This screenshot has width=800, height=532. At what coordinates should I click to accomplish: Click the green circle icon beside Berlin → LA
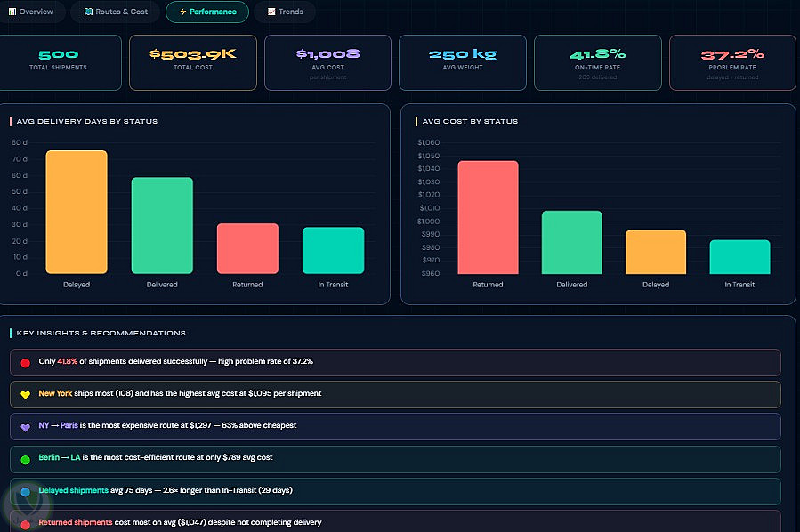click(x=25, y=460)
